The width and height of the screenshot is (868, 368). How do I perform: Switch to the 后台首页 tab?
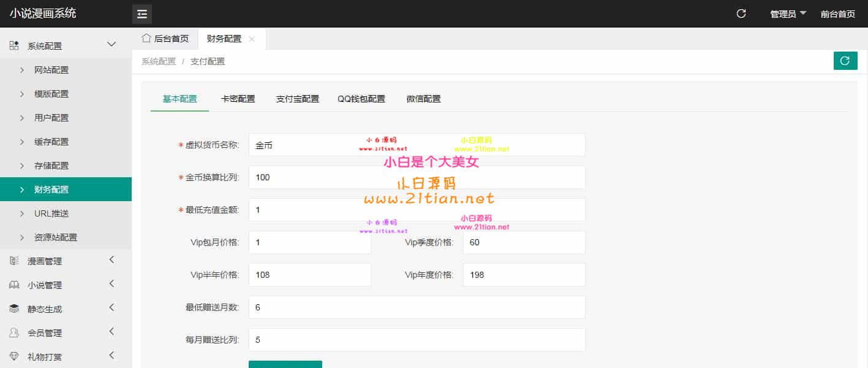click(165, 39)
